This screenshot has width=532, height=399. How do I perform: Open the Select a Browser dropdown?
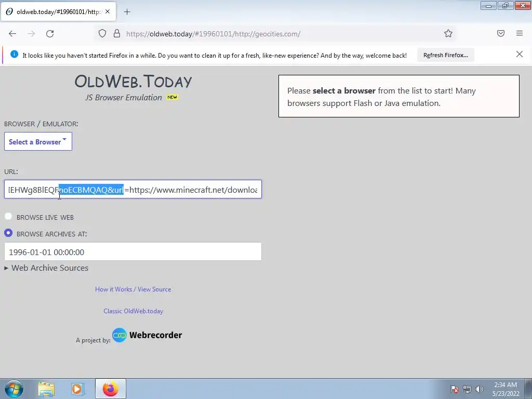tap(38, 141)
